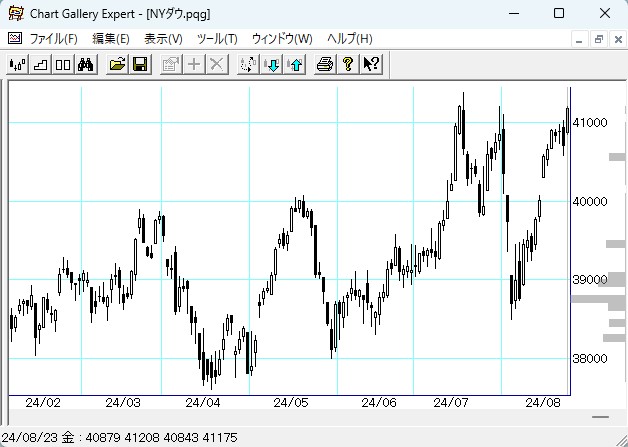Click the cyan down arrow icon
The width and height of the screenshot is (628, 447).
point(271,64)
